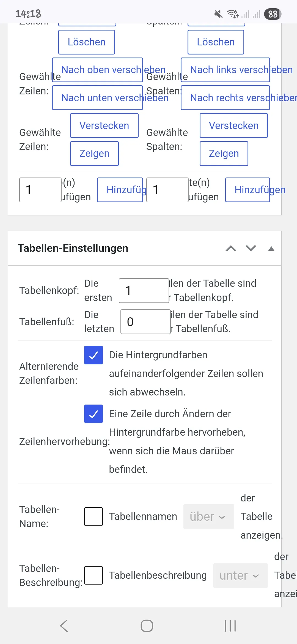Click 'Nach links verschieben' for columns
This screenshot has height=644, width=297.
225,70
